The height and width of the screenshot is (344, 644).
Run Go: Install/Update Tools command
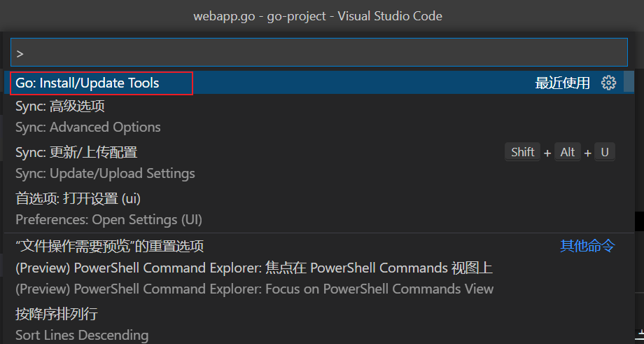318,83
